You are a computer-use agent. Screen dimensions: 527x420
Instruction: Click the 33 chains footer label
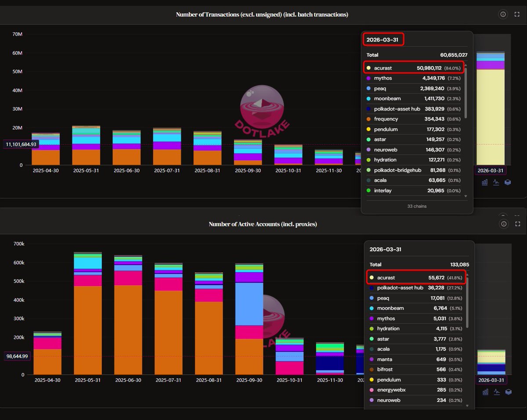[417, 206]
